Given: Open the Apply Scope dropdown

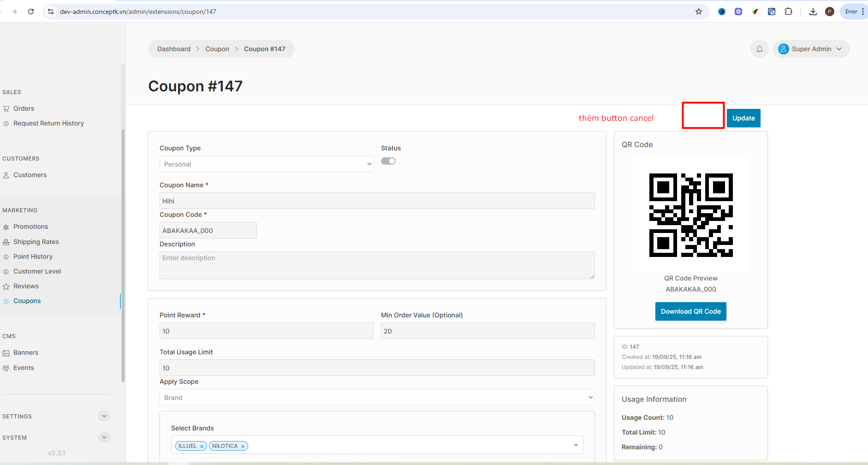Looking at the screenshot, I should (x=377, y=398).
